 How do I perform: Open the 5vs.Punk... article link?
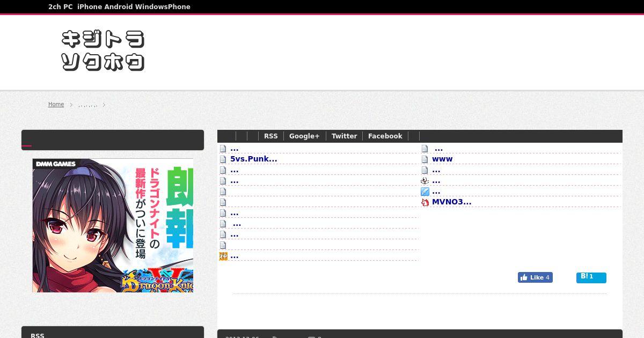pyautogui.click(x=253, y=159)
